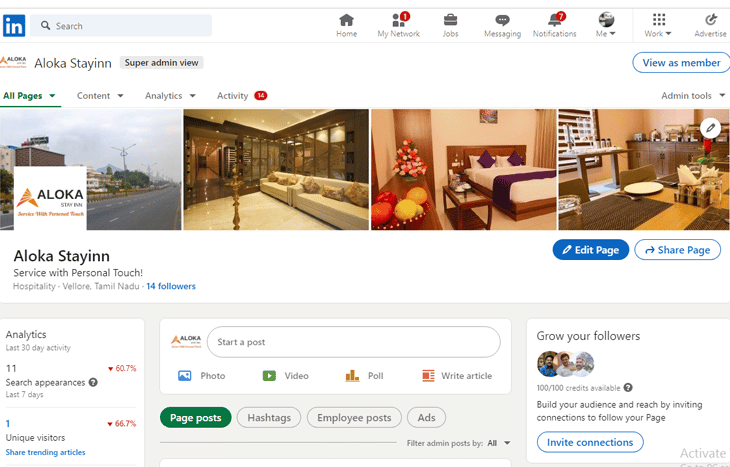
Task: Click the View as member button
Action: 681,62
